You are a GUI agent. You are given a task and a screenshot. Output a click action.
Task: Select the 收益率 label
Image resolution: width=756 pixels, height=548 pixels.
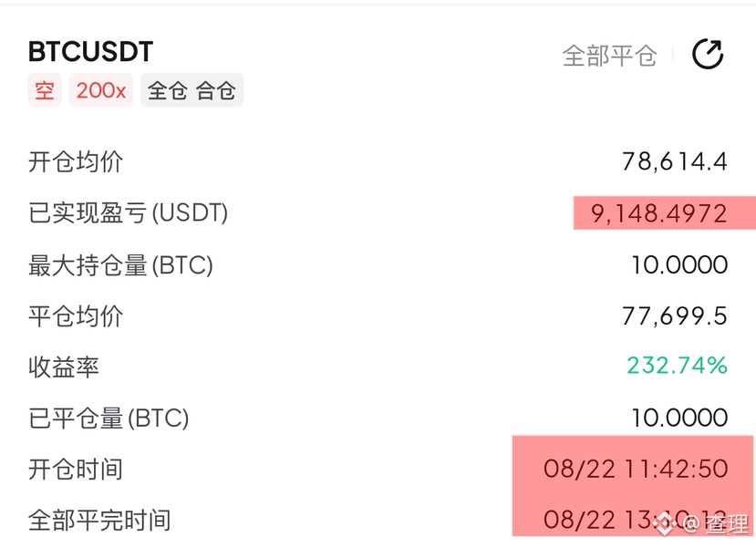[64, 367]
